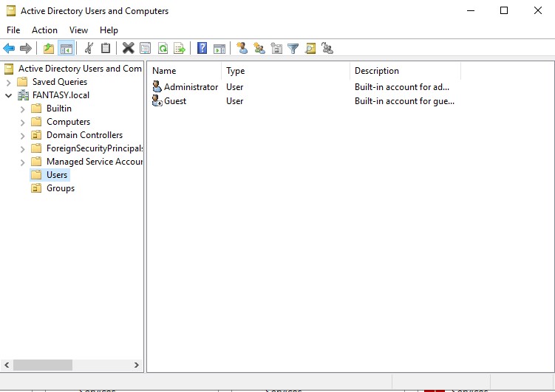Click the FANTASY.local domain icon

(24, 95)
